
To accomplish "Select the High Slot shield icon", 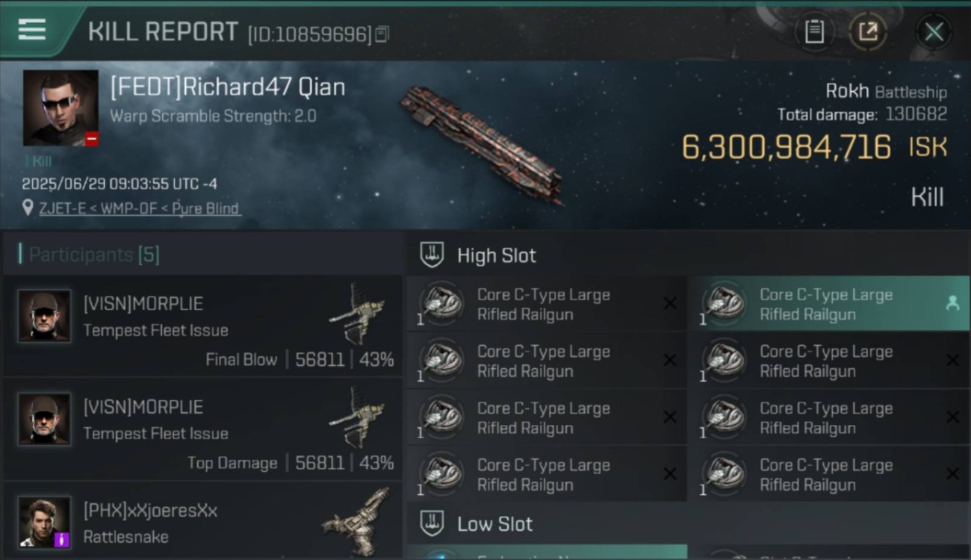I will click(x=432, y=255).
